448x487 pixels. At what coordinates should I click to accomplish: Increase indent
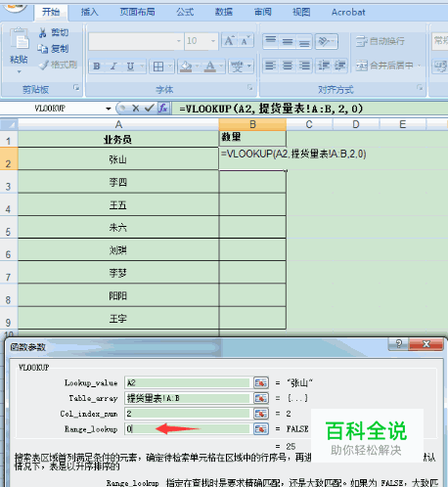coord(339,66)
